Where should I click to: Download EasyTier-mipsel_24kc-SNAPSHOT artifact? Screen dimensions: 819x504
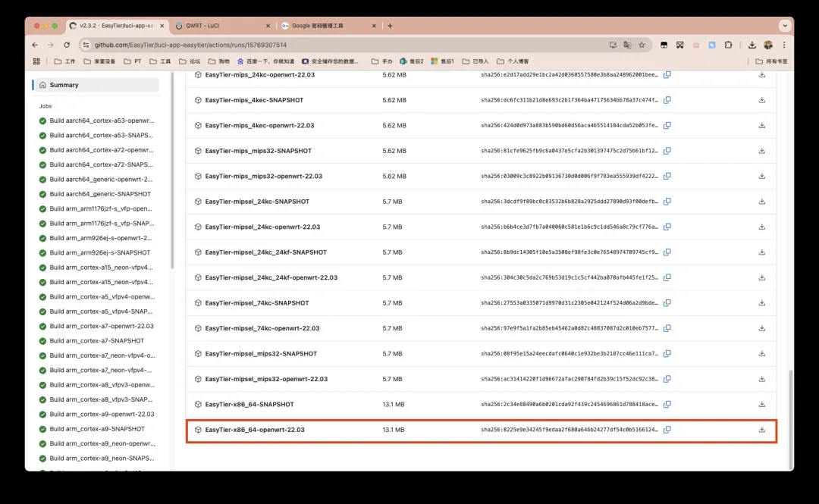(x=761, y=202)
